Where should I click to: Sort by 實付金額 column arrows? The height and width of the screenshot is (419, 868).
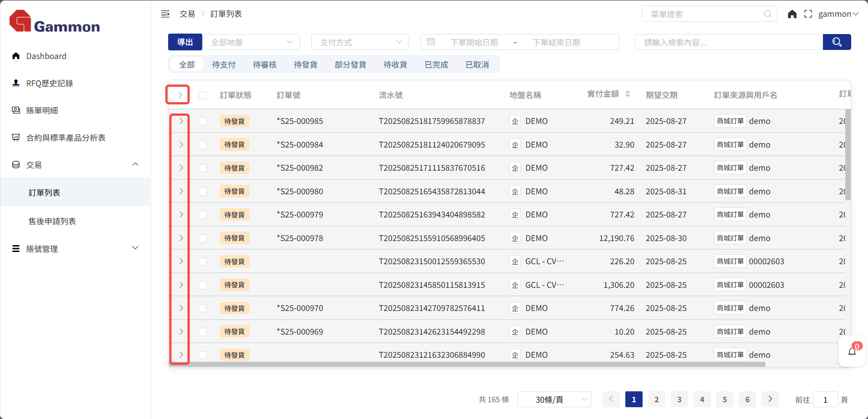[628, 94]
